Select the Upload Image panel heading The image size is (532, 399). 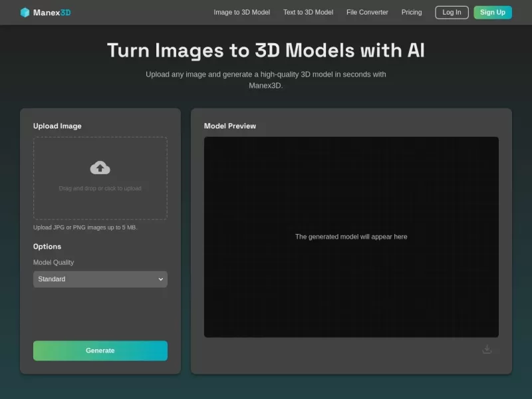coord(57,126)
